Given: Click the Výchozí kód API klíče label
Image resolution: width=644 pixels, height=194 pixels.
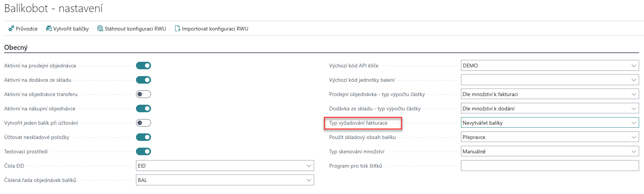Looking at the screenshot, I should [354, 66].
